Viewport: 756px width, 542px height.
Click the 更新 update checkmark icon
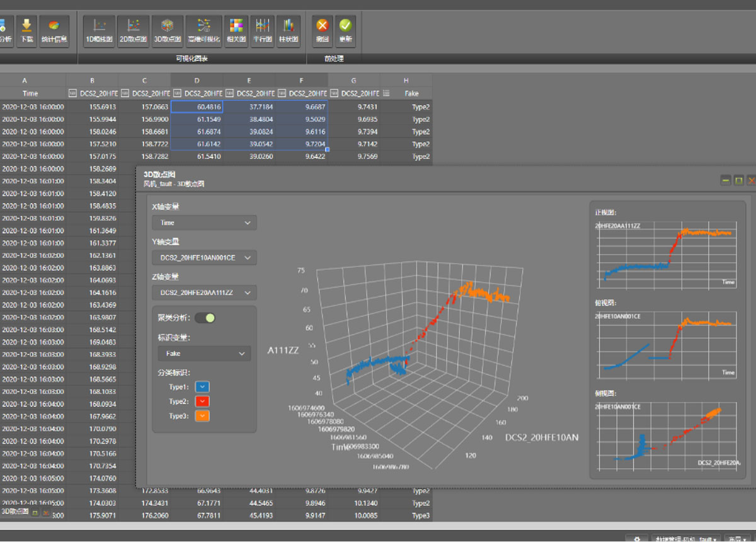click(345, 31)
